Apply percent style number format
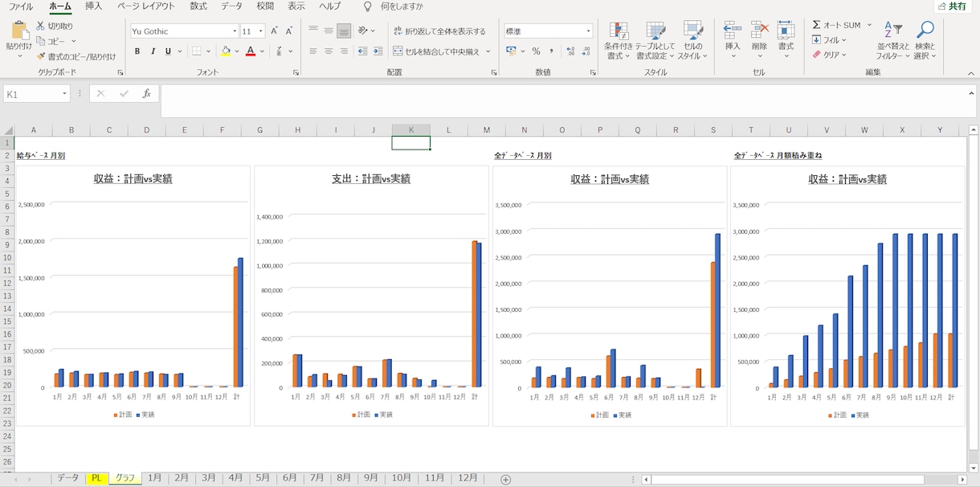This screenshot has height=487, width=980. pyautogui.click(x=536, y=51)
